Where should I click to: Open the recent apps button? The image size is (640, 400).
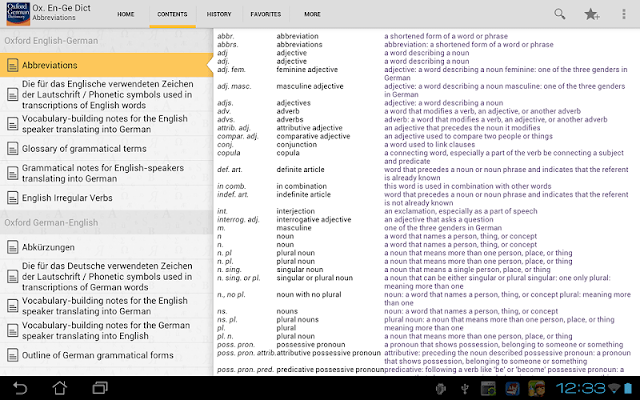tap(100, 388)
